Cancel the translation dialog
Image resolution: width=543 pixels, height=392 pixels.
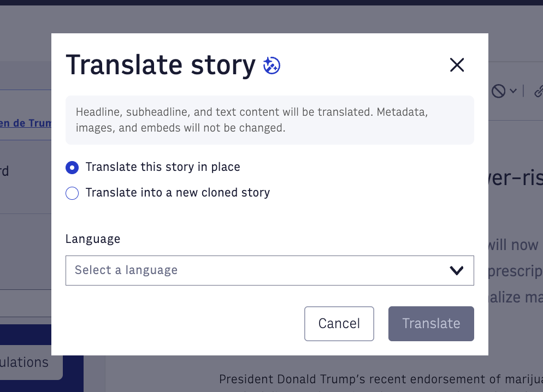pyautogui.click(x=339, y=324)
